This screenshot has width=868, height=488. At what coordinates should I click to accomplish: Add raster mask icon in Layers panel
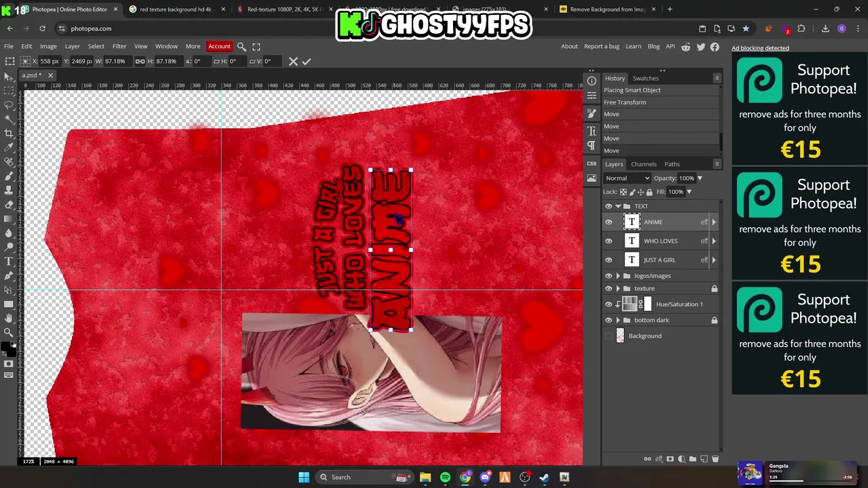coord(670,459)
